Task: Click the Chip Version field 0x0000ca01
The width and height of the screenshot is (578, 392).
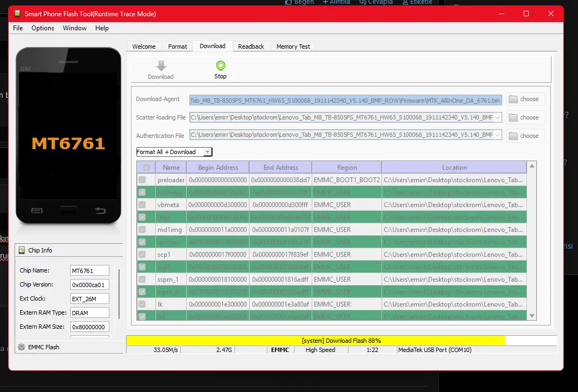Action: [x=90, y=284]
